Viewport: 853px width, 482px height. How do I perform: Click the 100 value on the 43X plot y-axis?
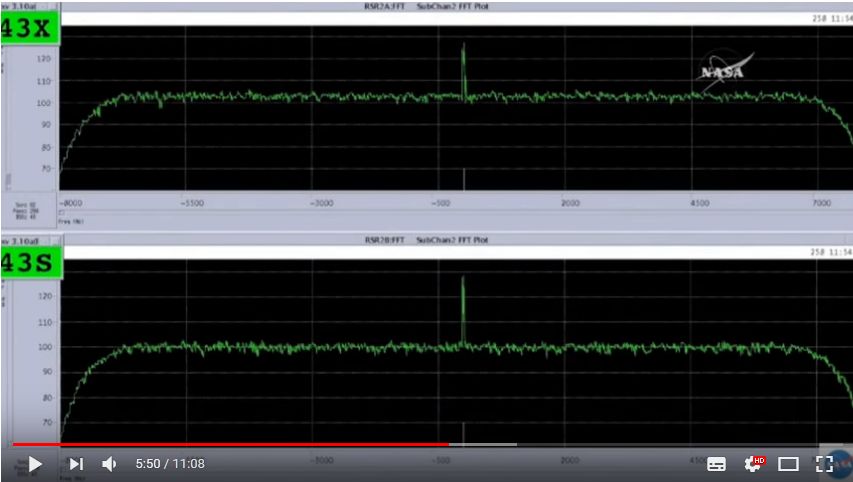click(44, 103)
